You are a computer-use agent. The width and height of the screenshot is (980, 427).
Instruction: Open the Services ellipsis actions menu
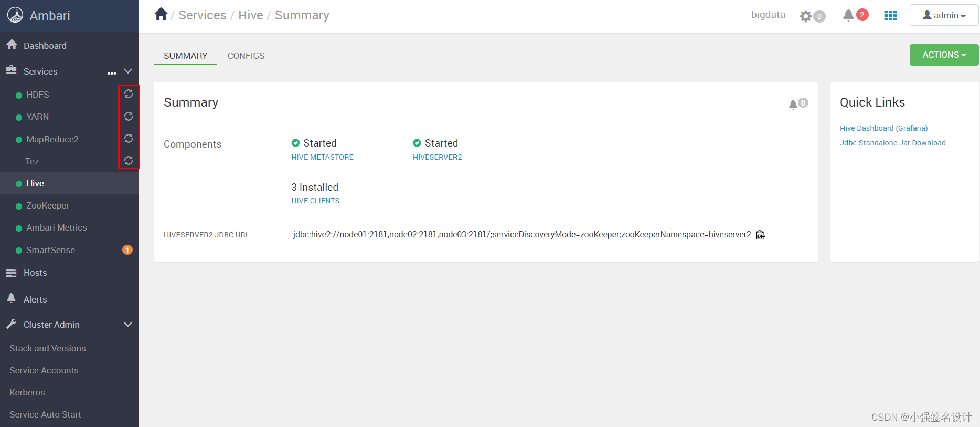[112, 72]
